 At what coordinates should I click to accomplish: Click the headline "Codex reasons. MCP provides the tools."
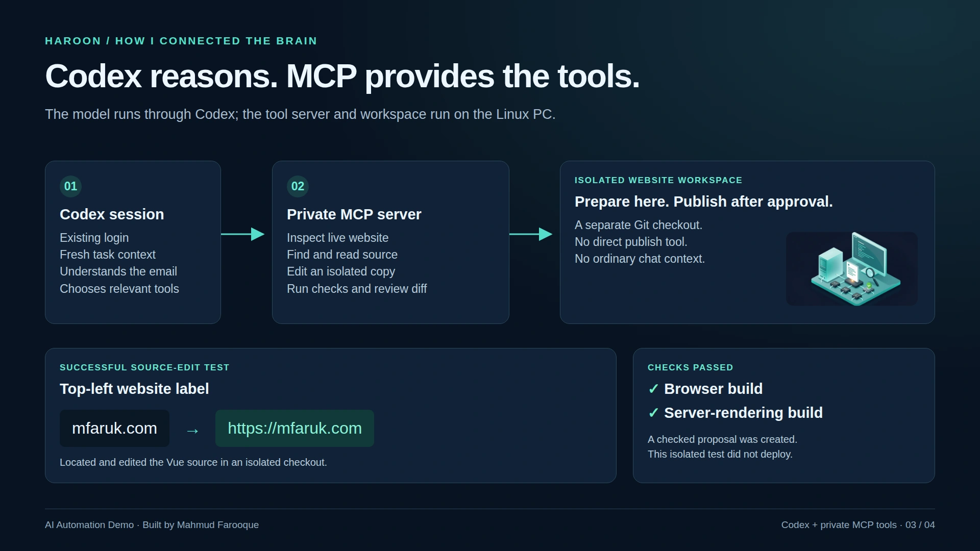coord(342,77)
